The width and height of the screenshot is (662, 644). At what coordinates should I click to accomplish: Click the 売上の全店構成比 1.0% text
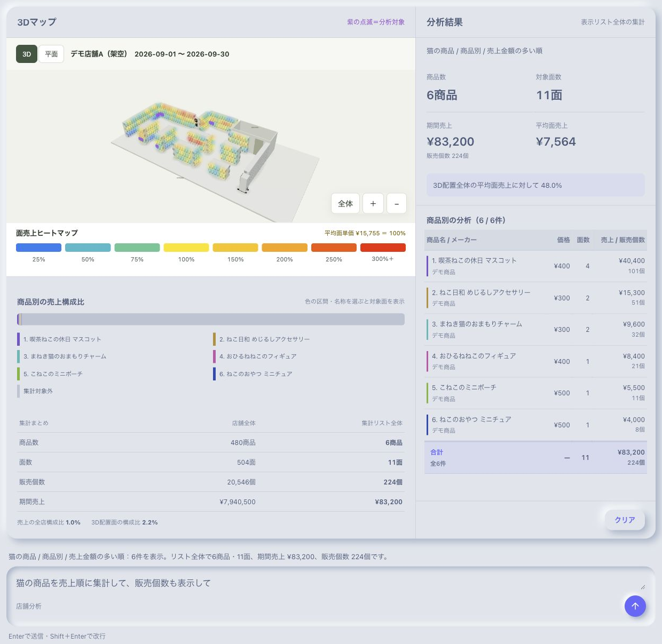pyautogui.click(x=49, y=522)
